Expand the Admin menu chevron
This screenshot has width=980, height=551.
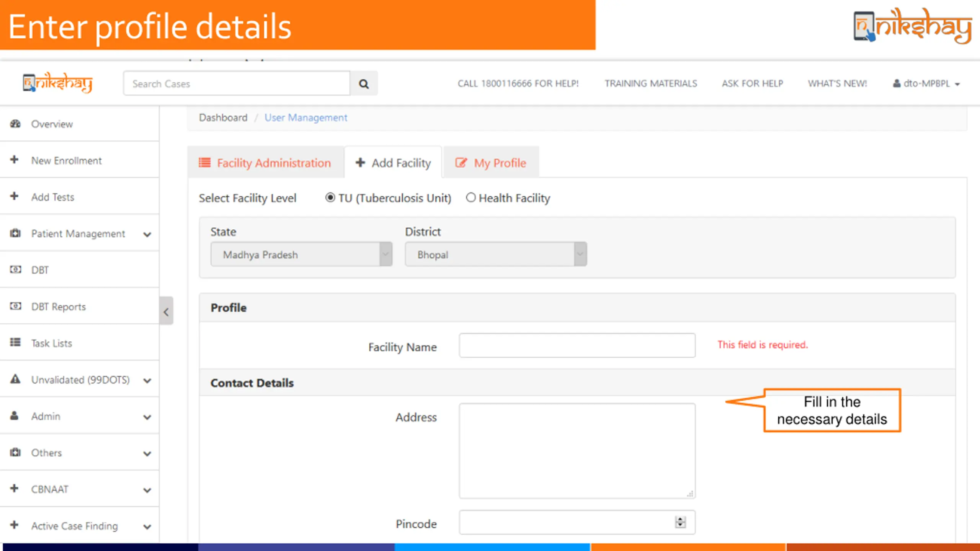[x=147, y=417]
